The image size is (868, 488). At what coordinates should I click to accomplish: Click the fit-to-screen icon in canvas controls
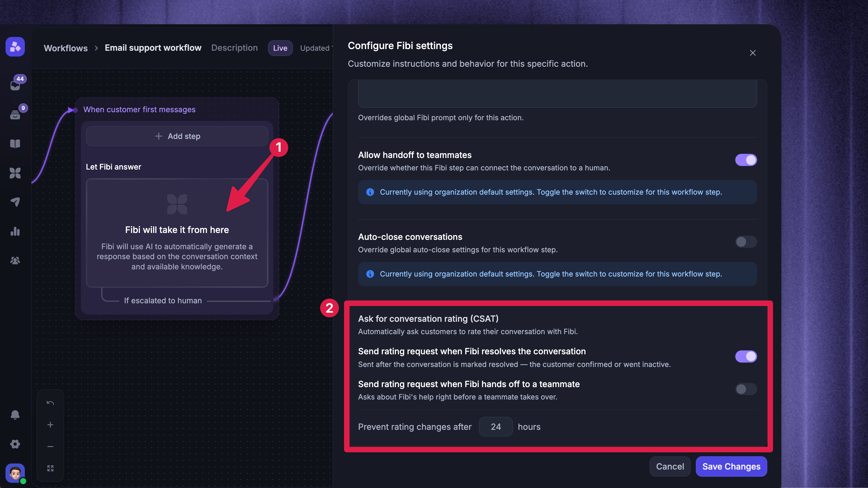point(50,468)
